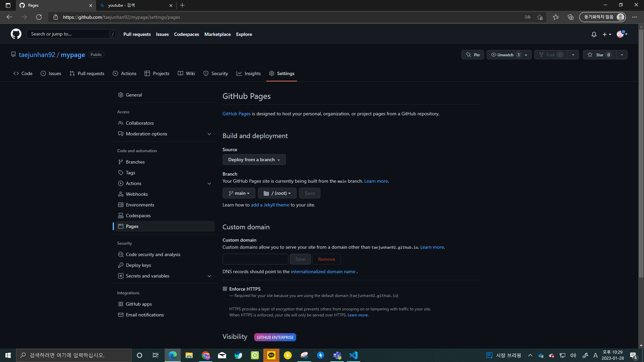Open the repository Issues tab
Image resolution: width=644 pixels, height=362 pixels.
click(x=51, y=73)
